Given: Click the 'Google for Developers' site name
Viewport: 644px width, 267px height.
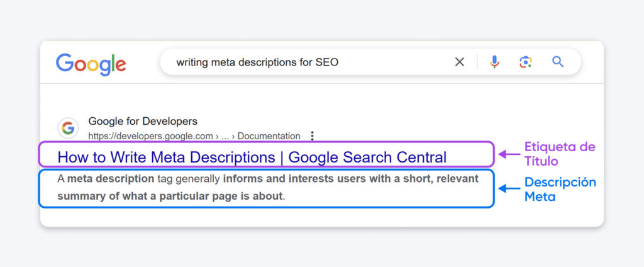Looking at the screenshot, I should click(143, 121).
